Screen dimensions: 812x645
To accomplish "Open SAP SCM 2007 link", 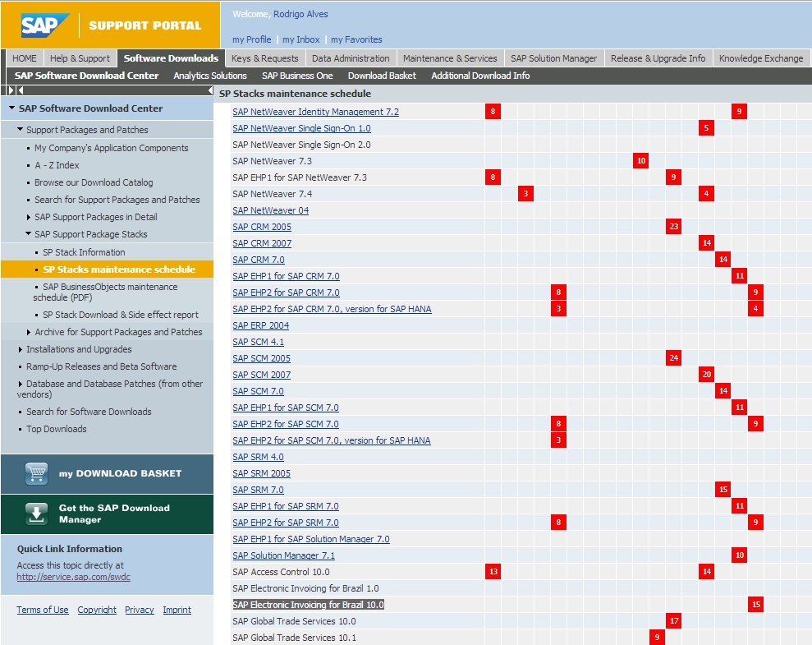I will (262, 375).
